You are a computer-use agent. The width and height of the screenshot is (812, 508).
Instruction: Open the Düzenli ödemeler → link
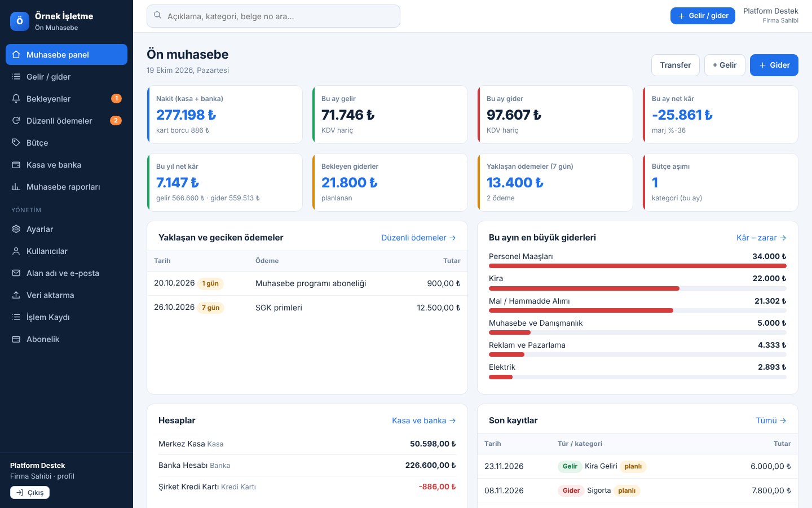(418, 238)
